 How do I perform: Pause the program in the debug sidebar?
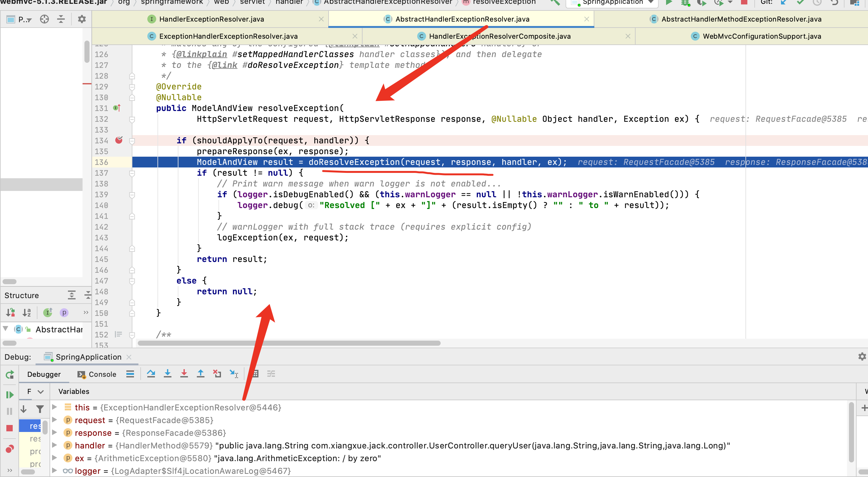pos(10,411)
